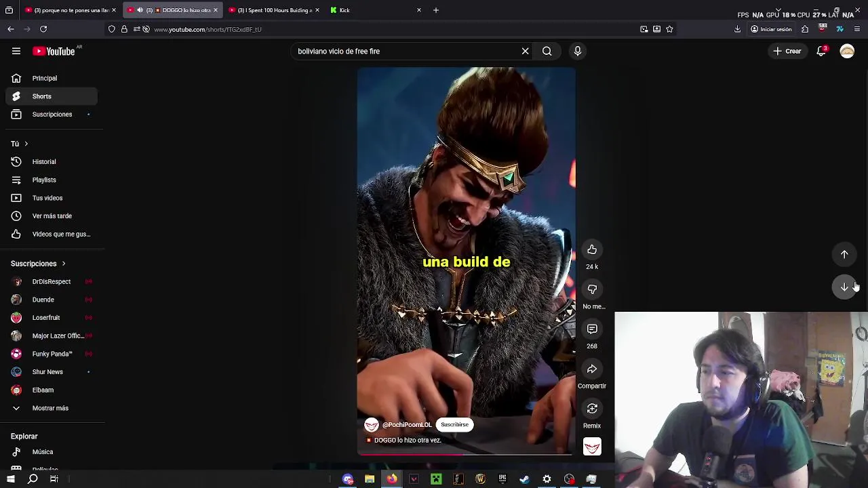Click the URL address bar

click(x=393, y=29)
